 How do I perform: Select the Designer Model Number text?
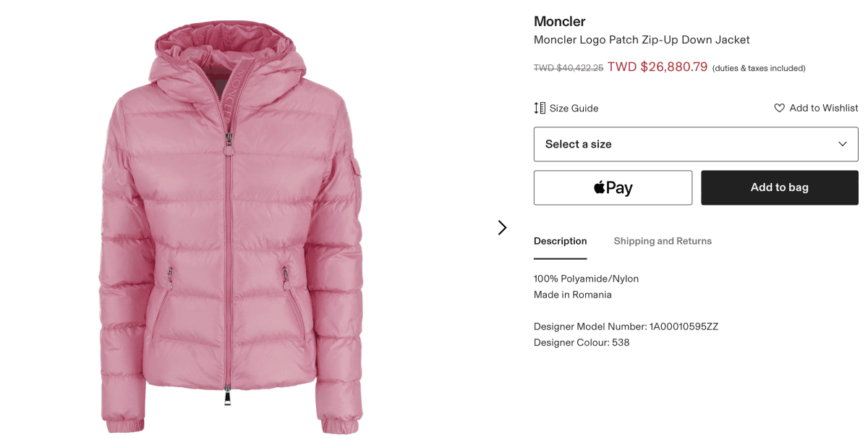tap(626, 326)
